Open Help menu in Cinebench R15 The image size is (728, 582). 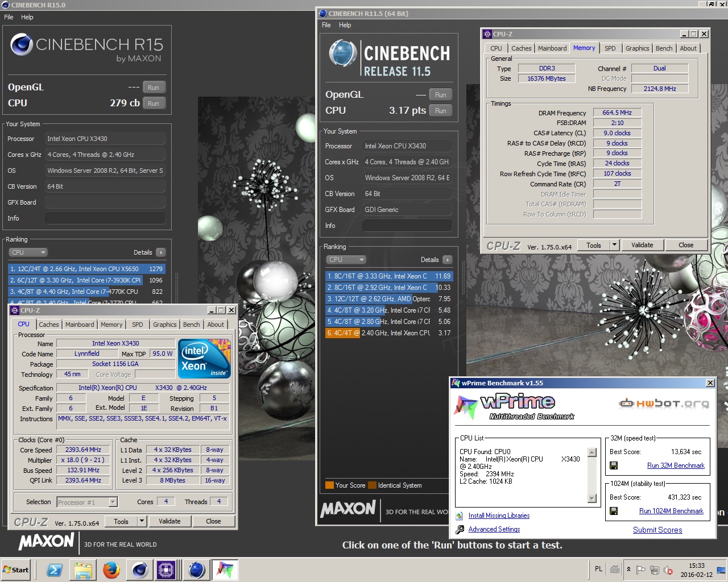27,17
